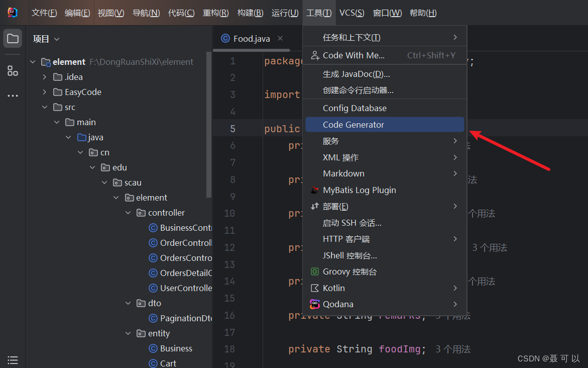This screenshot has width=588, height=368.
Task: Open the 编辑(E) menu
Action: click(x=77, y=13)
